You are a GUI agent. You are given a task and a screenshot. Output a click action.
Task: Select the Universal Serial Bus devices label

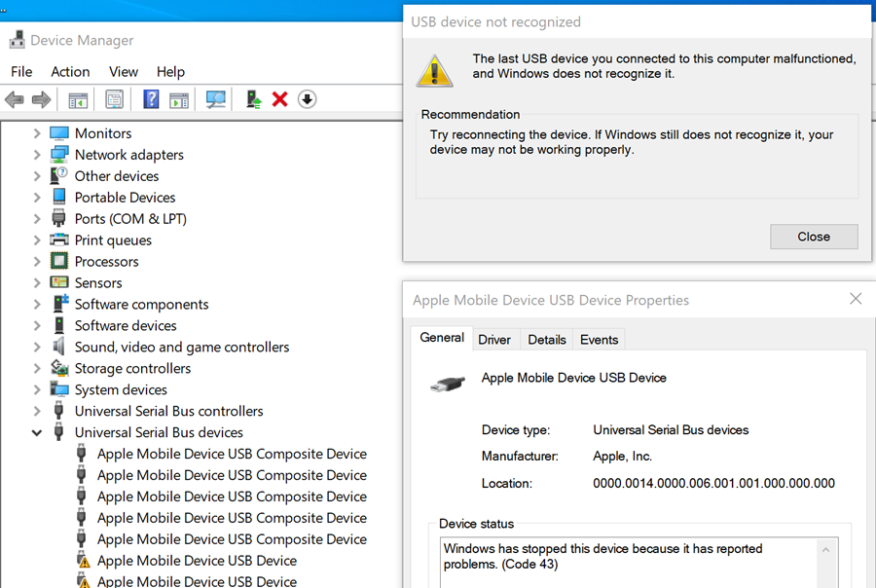(159, 432)
